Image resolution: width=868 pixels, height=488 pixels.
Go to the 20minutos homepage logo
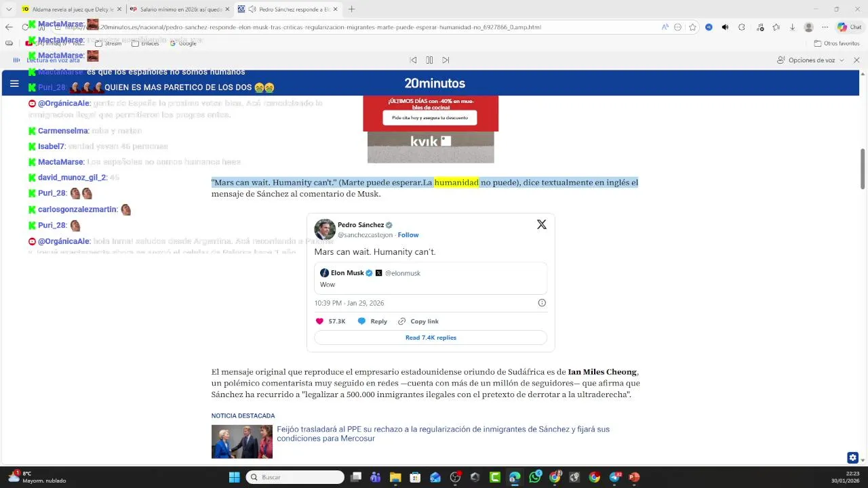coord(435,83)
